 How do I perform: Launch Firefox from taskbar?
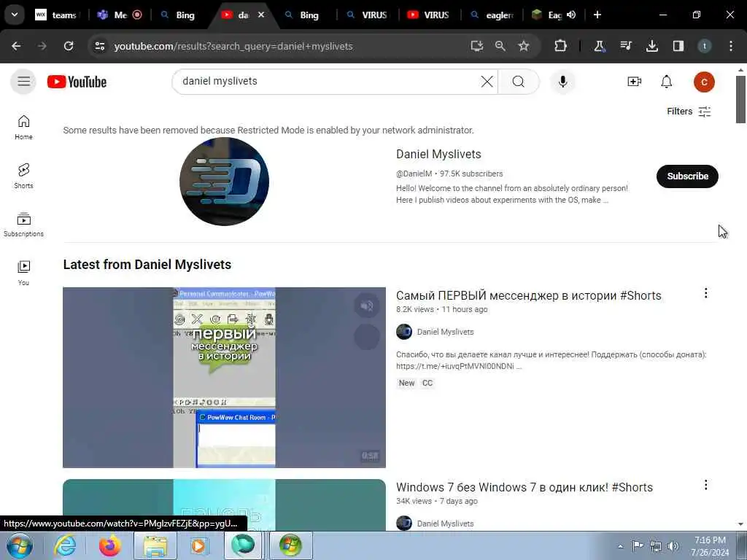pyautogui.click(x=109, y=545)
